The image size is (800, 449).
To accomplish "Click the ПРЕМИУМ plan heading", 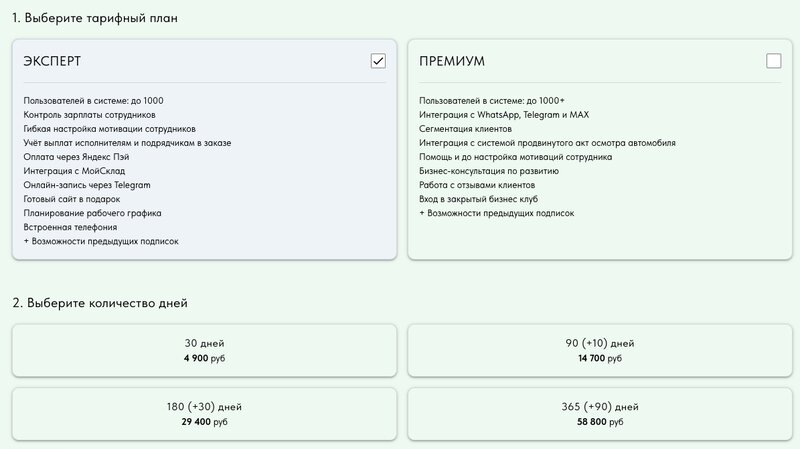I will click(452, 61).
